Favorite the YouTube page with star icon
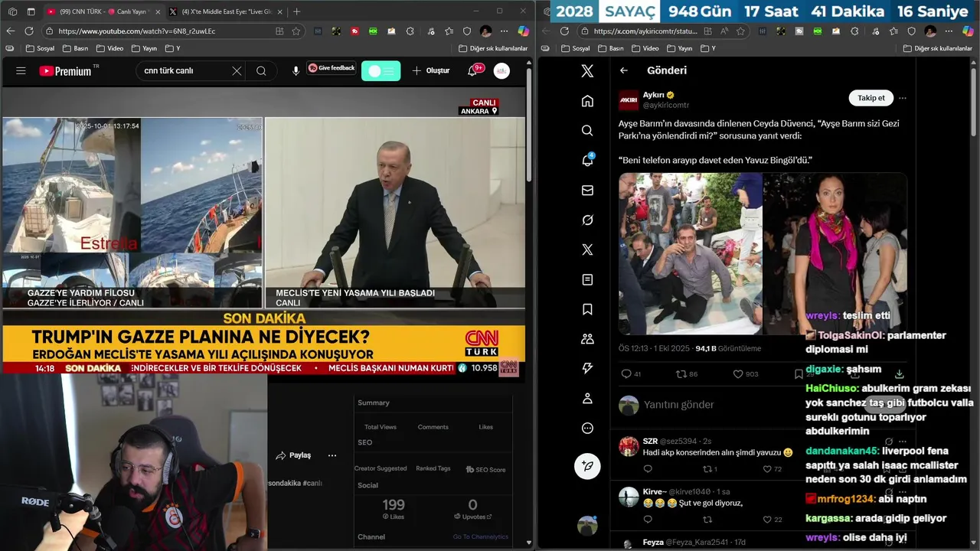Screen dimensions: 980x551 tap(296, 31)
